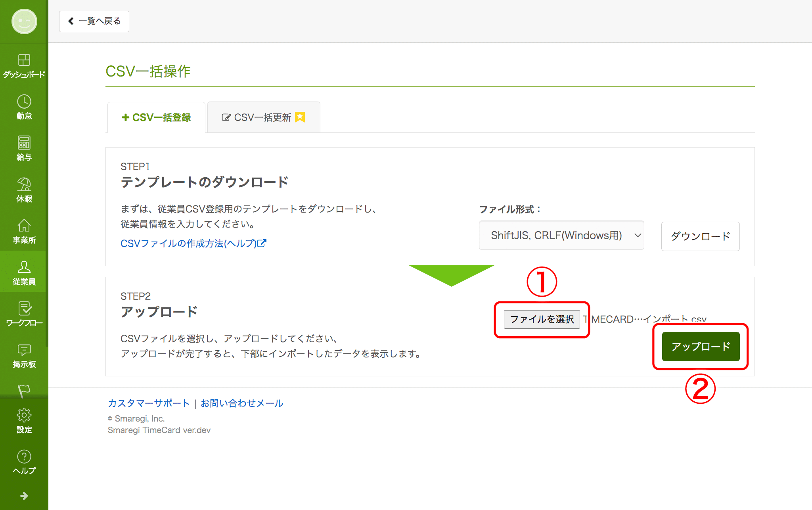Click the star badge on CSV一括更新 tab
Screen dimensions: 812x510
(x=300, y=117)
